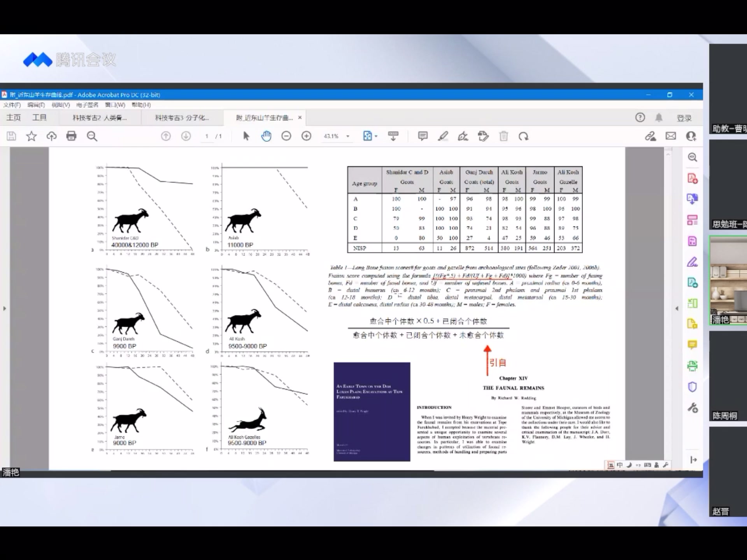Open search tool in right pane
Screen dimensions: 747x560
[693, 157]
